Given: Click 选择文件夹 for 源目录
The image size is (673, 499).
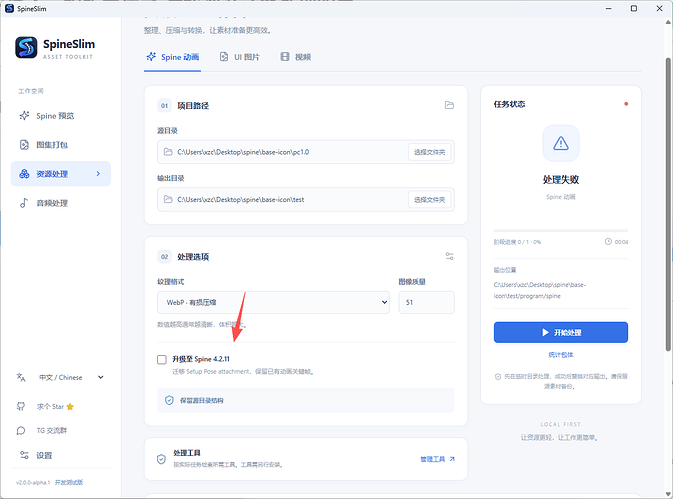Looking at the screenshot, I should point(429,152).
